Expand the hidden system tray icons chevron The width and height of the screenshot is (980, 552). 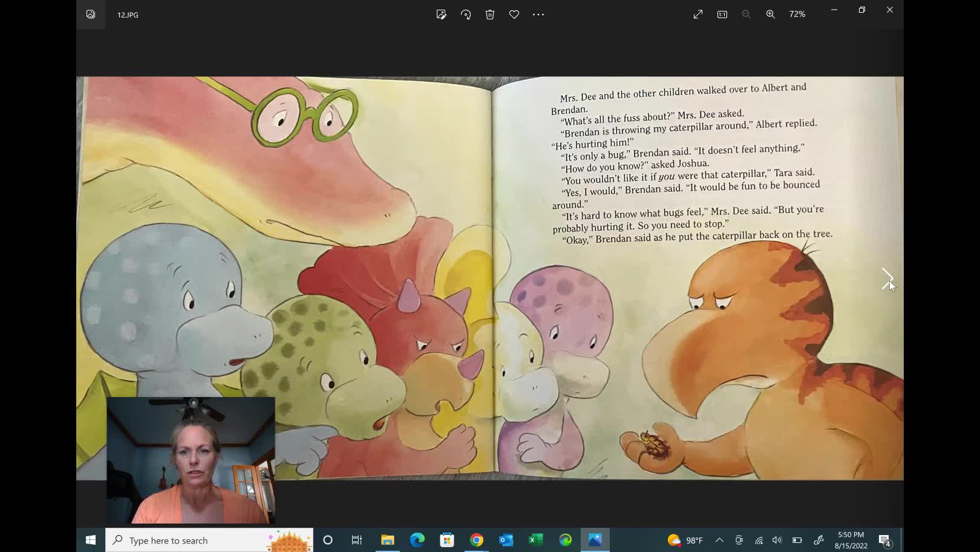(x=719, y=540)
